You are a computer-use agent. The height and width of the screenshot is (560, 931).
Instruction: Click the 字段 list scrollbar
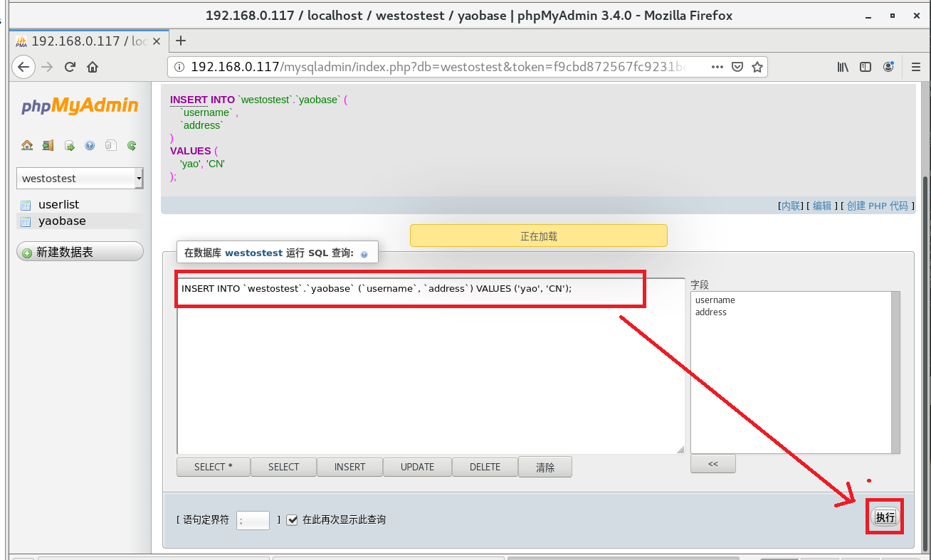[895, 372]
